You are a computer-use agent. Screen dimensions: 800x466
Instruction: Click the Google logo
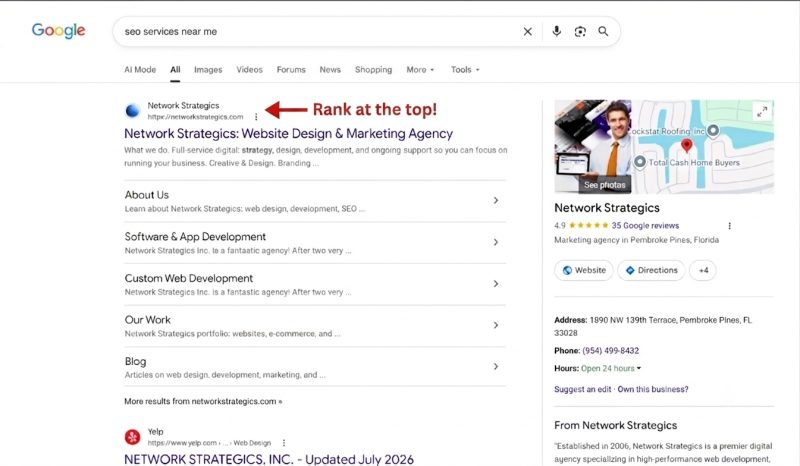pyautogui.click(x=58, y=31)
